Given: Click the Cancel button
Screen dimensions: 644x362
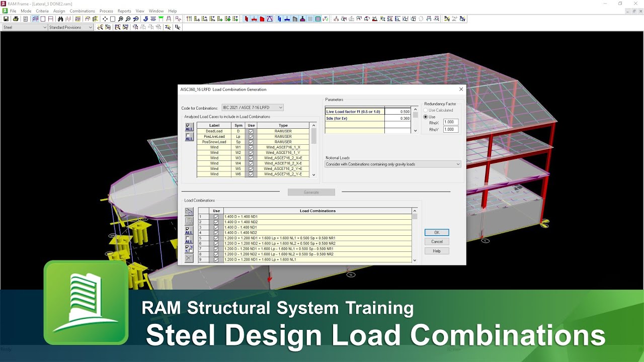Looking at the screenshot, I should tap(437, 241).
